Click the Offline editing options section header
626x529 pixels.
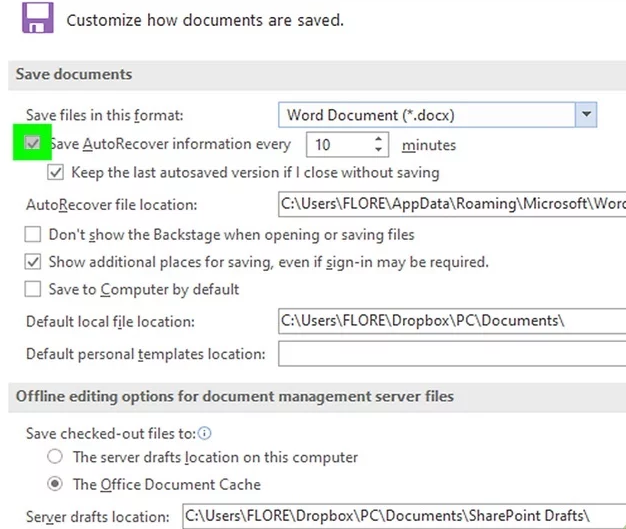point(317,397)
